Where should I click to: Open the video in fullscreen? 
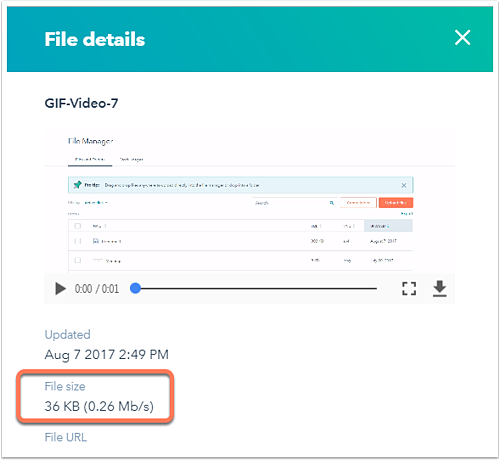click(409, 289)
